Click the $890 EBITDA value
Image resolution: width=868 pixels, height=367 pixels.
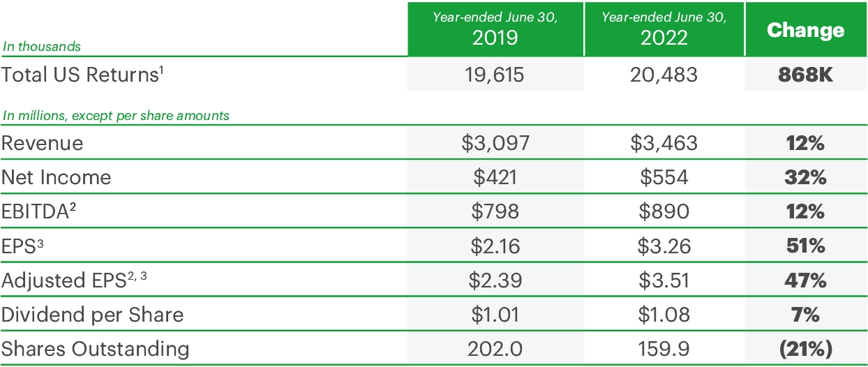click(664, 211)
